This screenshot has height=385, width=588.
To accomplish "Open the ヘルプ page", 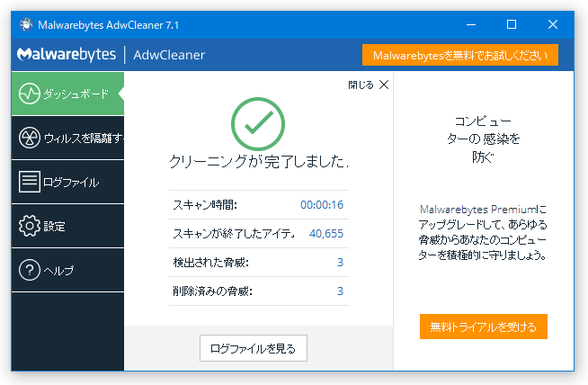I will [x=67, y=270].
